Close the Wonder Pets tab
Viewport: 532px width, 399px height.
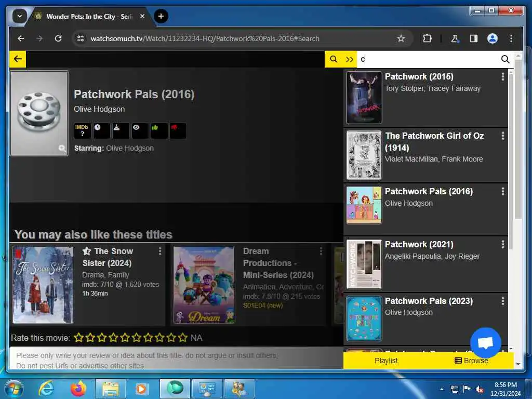tap(142, 16)
